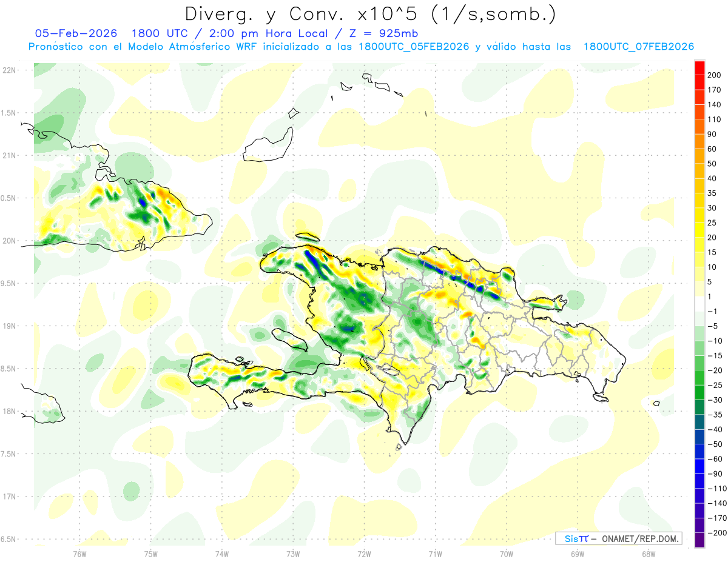Screen dimensions: 728x562
Task: Click the '20N' latitude label
Action: [x=9, y=241]
